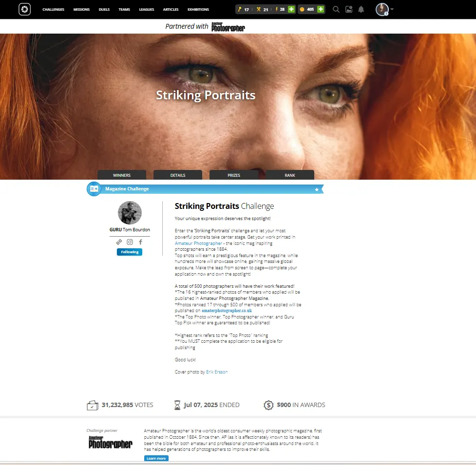Click the user profile avatar
This screenshot has width=476, height=465.
382,9
